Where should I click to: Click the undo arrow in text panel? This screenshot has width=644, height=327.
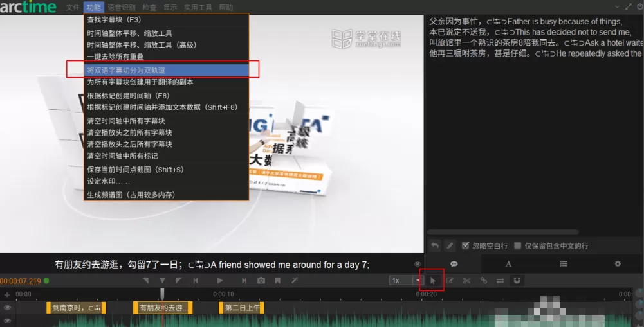click(434, 246)
